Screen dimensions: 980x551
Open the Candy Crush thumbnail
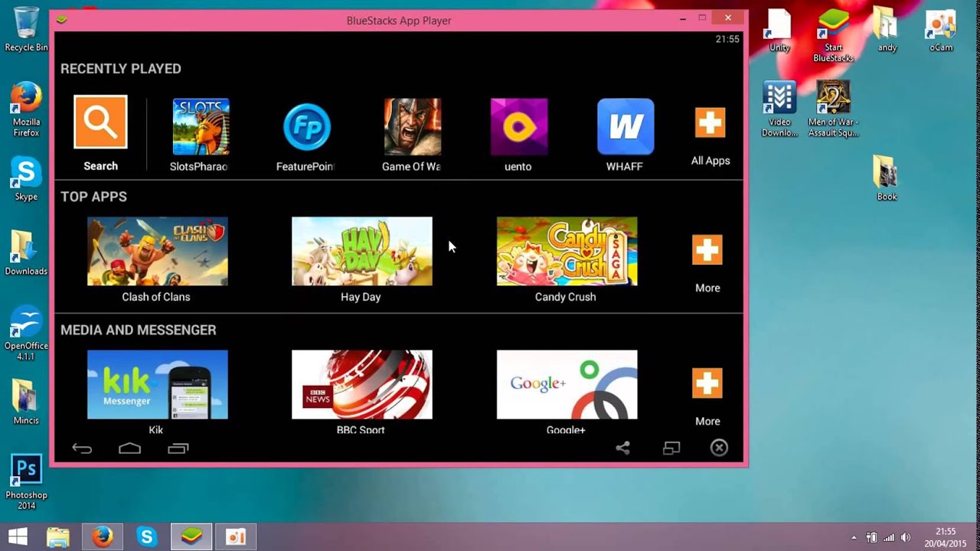567,251
